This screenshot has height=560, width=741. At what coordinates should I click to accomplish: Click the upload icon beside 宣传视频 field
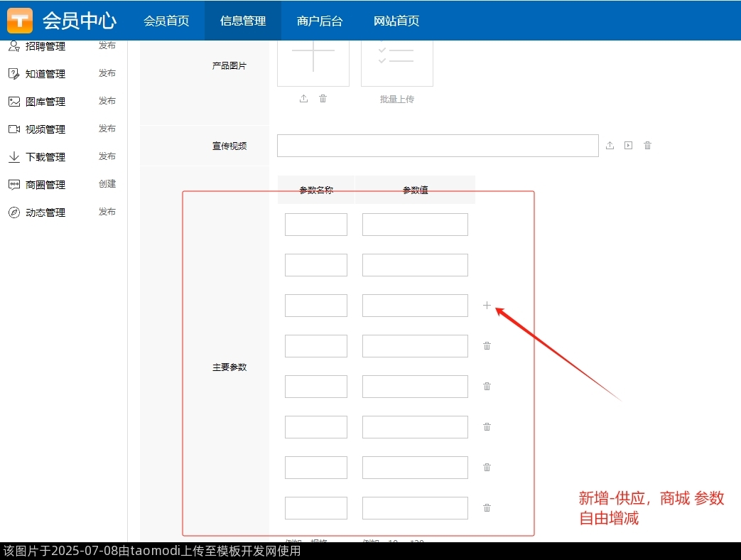pyautogui.click(x=610, y=145)
